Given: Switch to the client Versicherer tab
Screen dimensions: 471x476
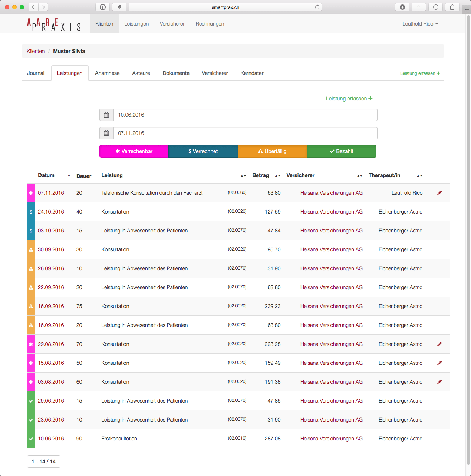Looking at the screenshot, I should pyautogui.click(x=215, y=73).
